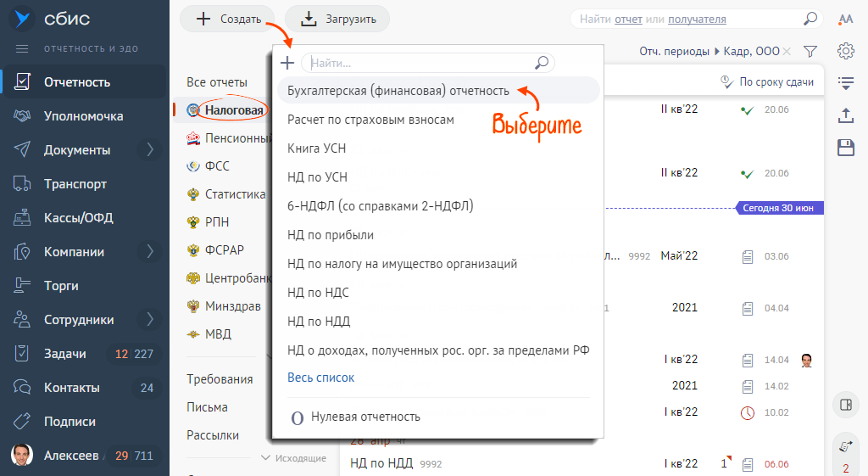Select ФСС in the reports list
The width and height of the screenshot is (868, 476).
pyautogui.click(x=217, y=166)
